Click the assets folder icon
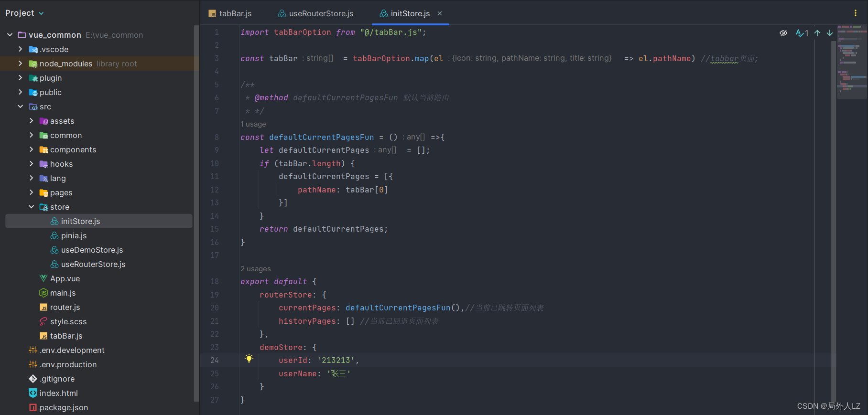The image size is (868, 415). [43, 121]
